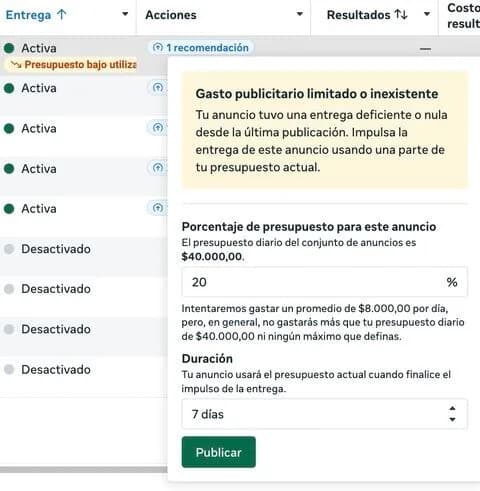
Task: Click the 'Gasto publicitario limitado o inexistente' heading
Action: [x=317, y=94]
